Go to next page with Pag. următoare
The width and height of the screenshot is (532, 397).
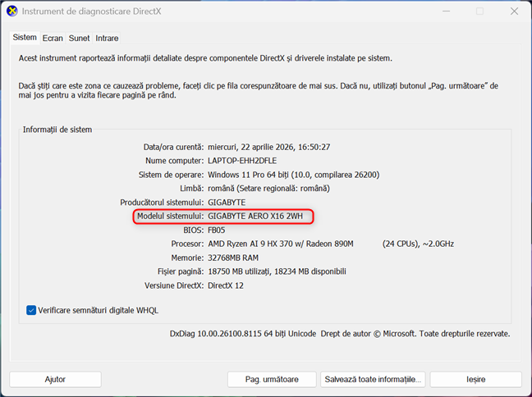click(272, 379)
